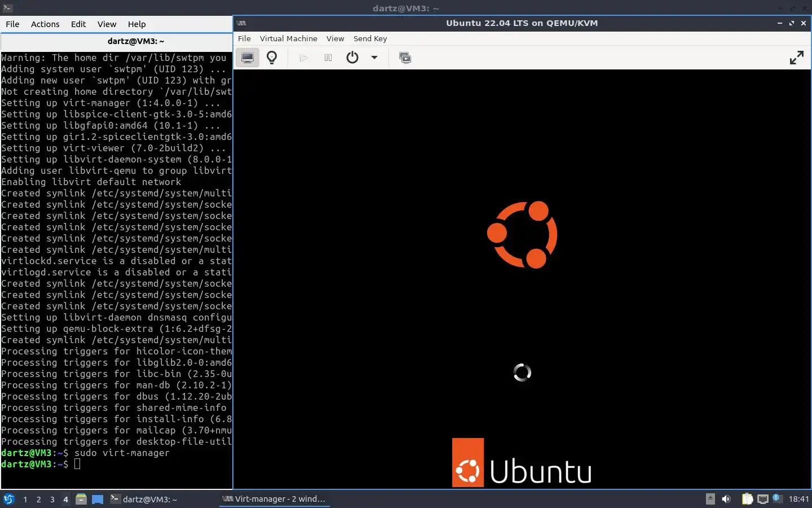Click 'Setting up libgfapi0:amd64' line
812x508 pixels.
pyautogui.click(x=111, y=125)
